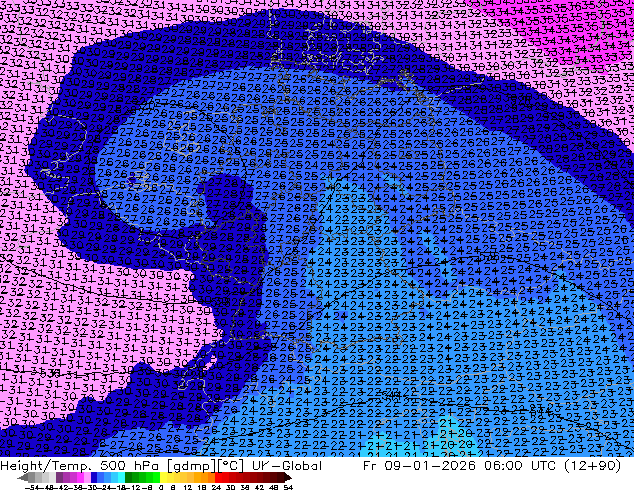Image resolution: width=634 pixels, height=490 pixels.
Task: Select the bright green legend swatch
Action: pyautogui.click(x=156, y=477)
